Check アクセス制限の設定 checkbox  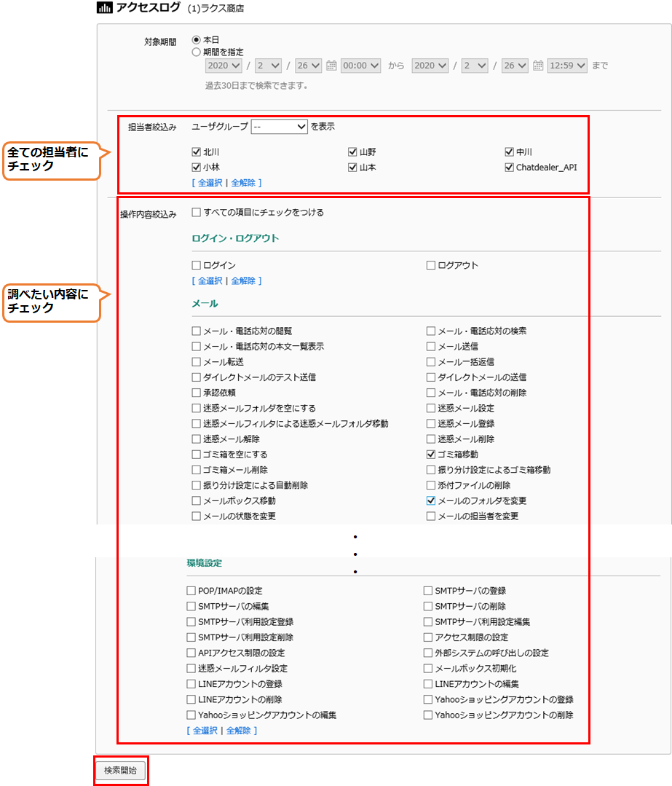(x=428, y=637)
